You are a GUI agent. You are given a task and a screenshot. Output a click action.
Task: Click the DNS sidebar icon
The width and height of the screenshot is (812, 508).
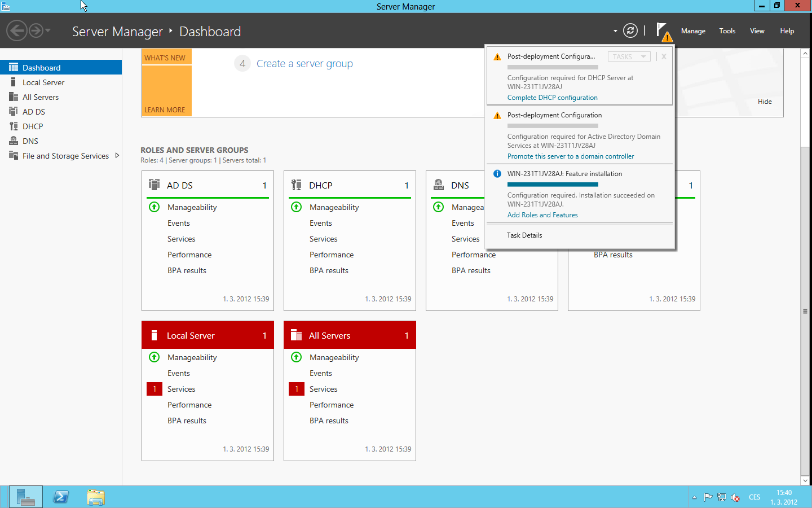click(x=14, y=141)
